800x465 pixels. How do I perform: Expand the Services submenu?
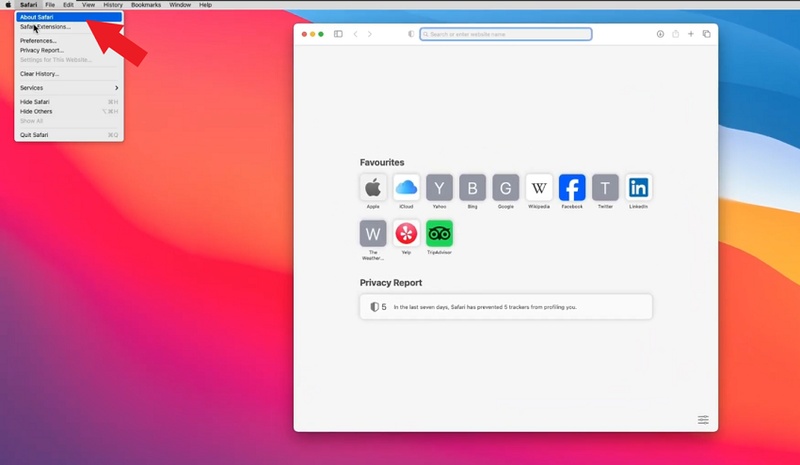coord(69,88)
